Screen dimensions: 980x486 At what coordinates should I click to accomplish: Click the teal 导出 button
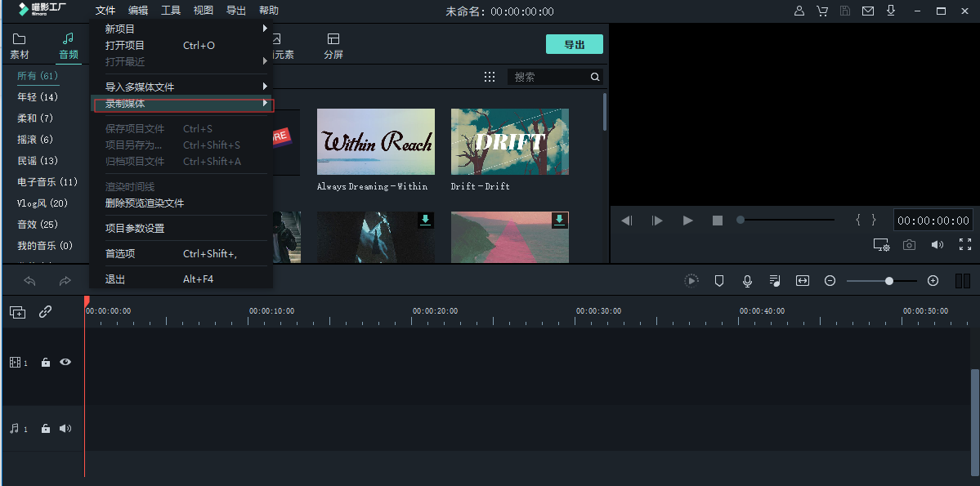(x=574, y=45)
